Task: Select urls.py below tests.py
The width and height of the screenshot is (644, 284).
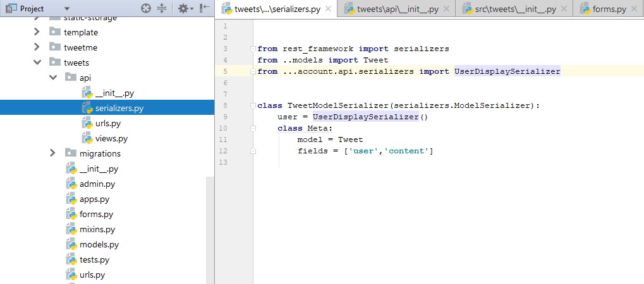Action: 92,275
